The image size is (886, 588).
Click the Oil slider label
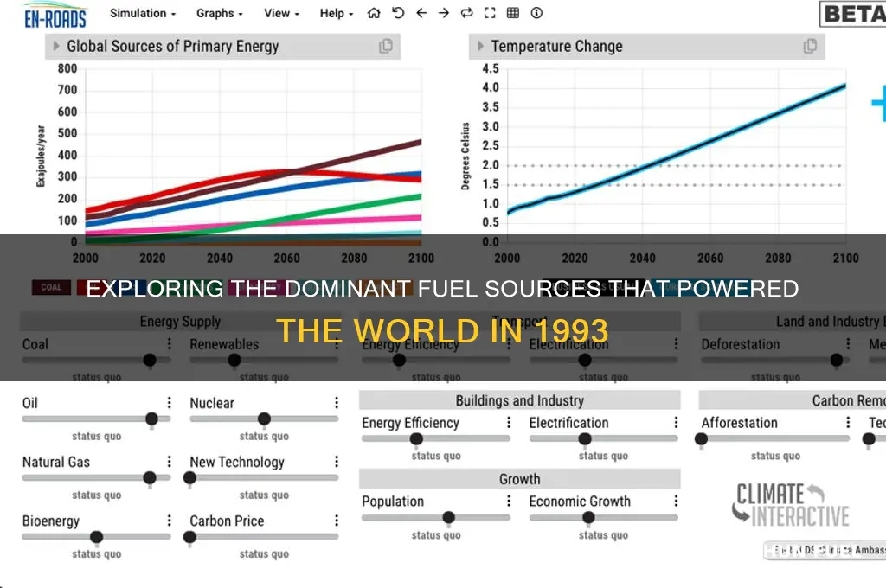tap(30, 403)
